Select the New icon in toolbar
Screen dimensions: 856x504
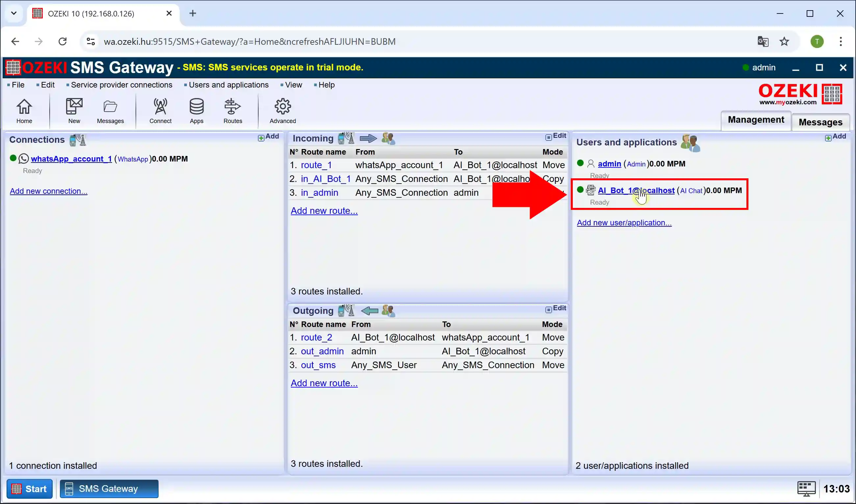(74, 111)
